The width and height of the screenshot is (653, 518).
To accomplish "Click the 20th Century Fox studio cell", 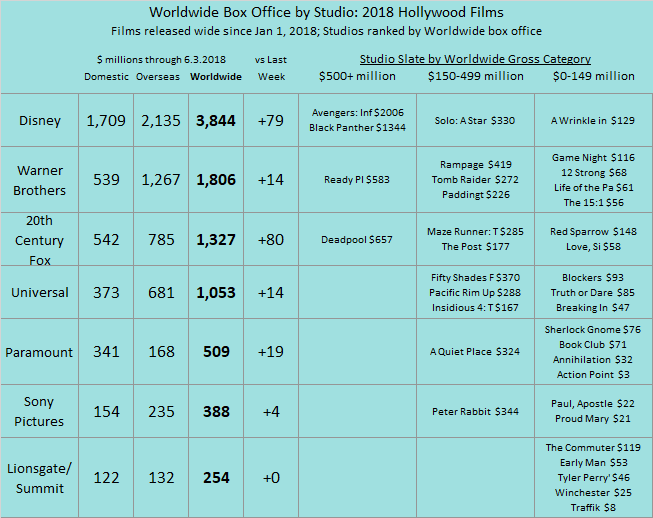I will point(40,240).
